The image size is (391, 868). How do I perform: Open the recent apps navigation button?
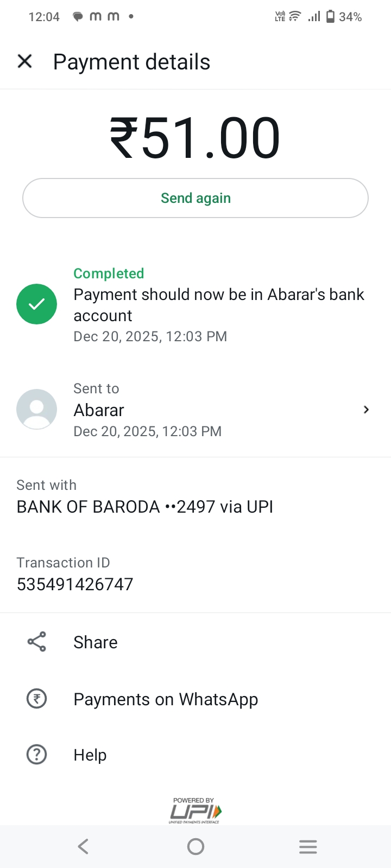pos(308,846)
